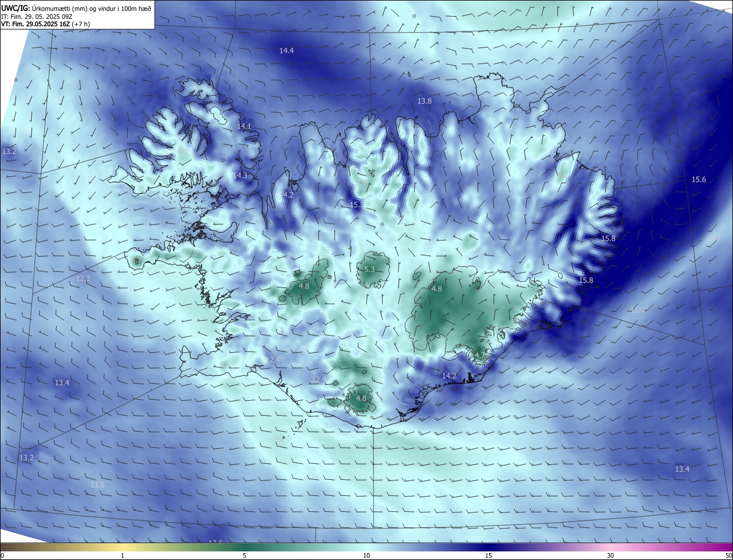This screenshot has height=560, width=733.
Task: Click the color scale tick label 1
Action: coord(123,555)
